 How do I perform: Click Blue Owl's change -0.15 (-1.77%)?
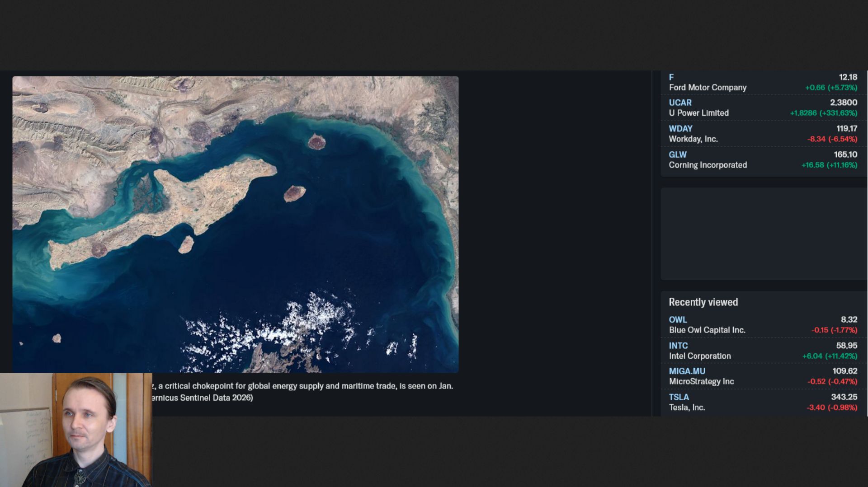point(834,330)
